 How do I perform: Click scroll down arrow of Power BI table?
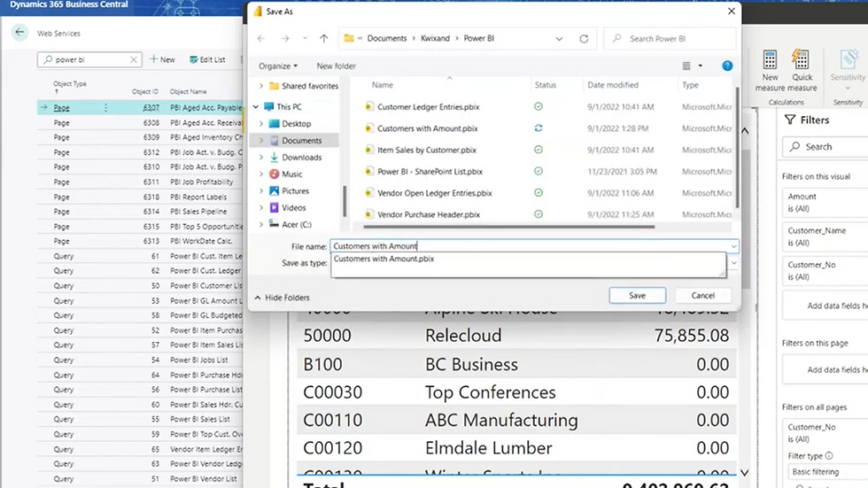745,473
